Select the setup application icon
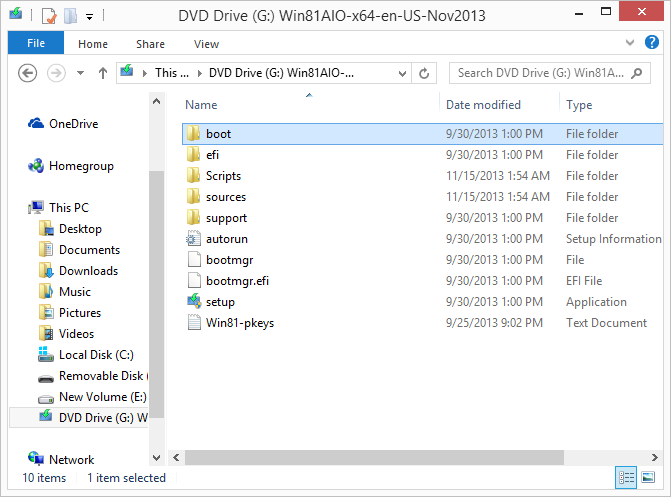 click(194, 301)
